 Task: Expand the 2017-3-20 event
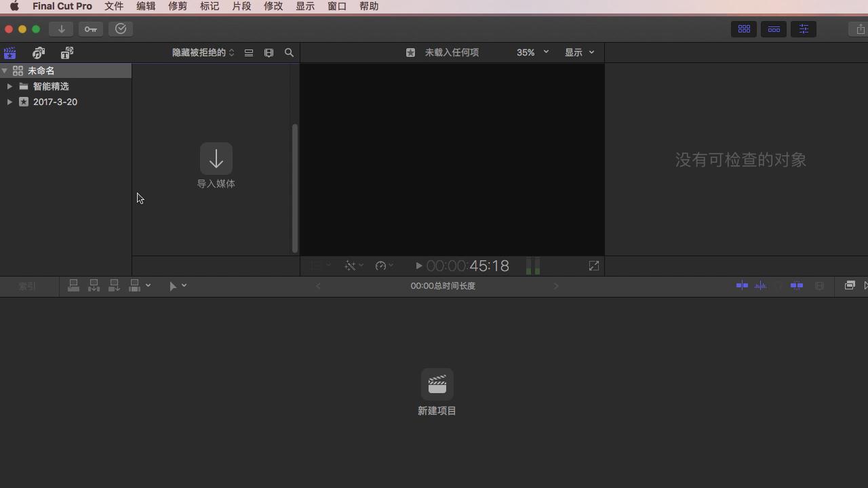pos(9,102)
